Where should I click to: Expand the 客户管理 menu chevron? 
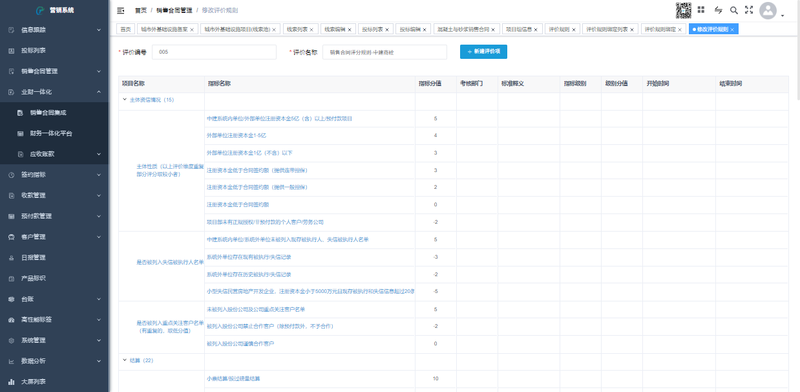[x=98, y=237]
